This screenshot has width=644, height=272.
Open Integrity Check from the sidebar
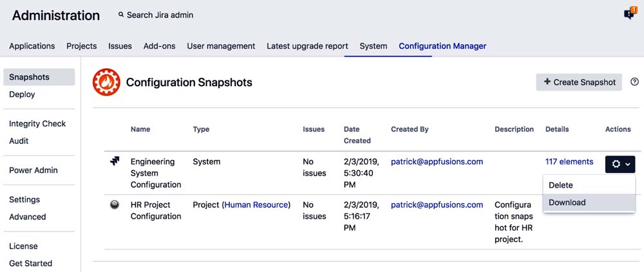[x=37, y=124]
